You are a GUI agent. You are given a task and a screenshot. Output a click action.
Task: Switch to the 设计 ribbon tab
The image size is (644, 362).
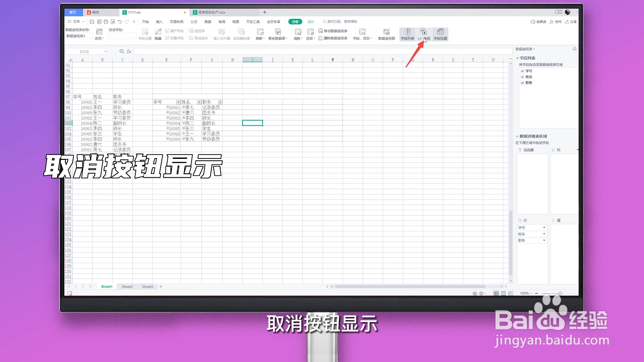tap(310, 21)
